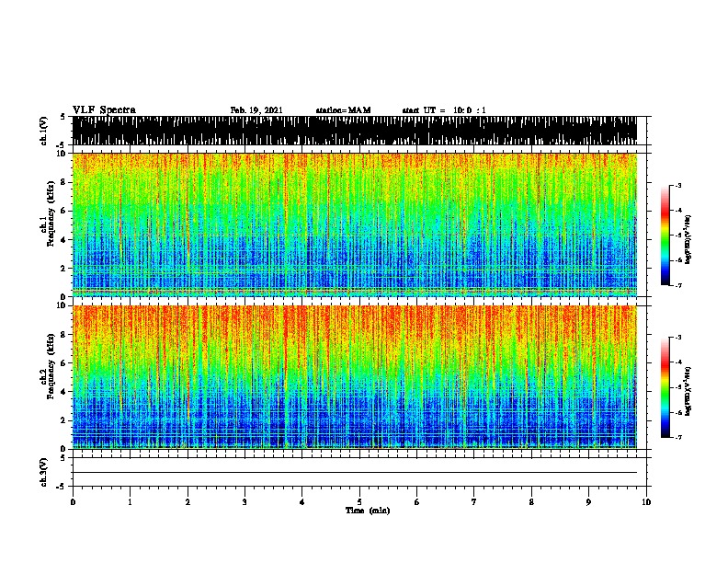Click the "4" kHz tick of ch.1 spectrogram
Viewport: 728px width, 563px height.
click(65, 240)
